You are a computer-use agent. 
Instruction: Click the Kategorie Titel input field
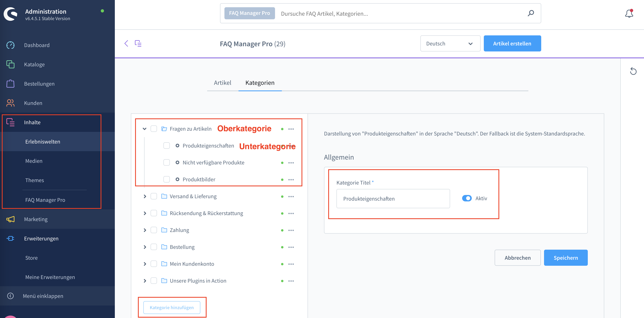tap(393, 199)
